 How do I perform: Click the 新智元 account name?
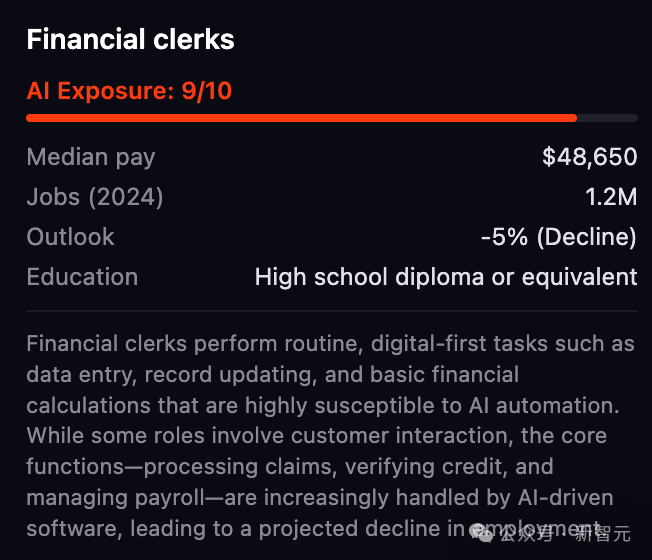point(603,533)
